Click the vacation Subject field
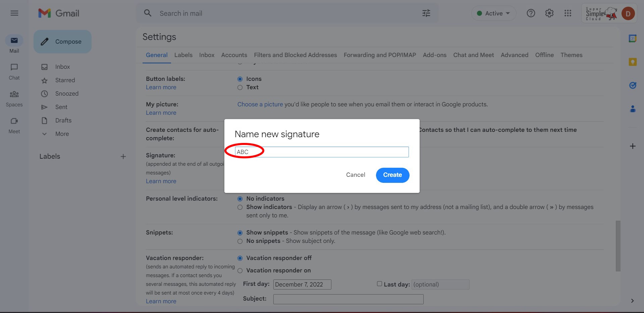The image size is (644, 313). [x=348, y=299]
